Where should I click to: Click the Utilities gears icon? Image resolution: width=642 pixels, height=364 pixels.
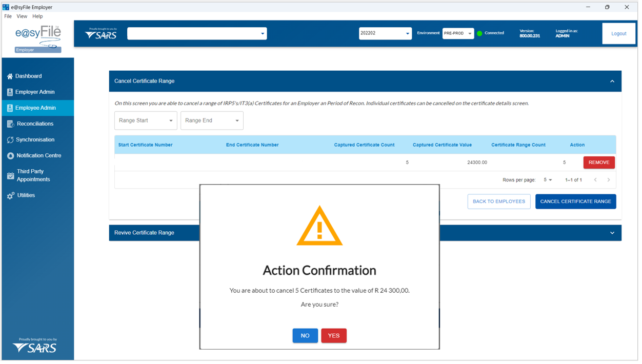coord(10,196)
